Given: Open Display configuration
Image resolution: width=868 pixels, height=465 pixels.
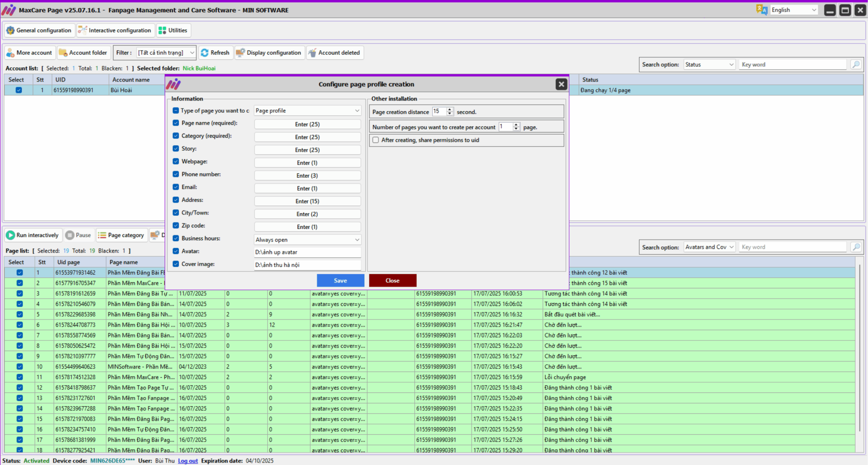Looking at the screenshot, I should tap(269, 53).
